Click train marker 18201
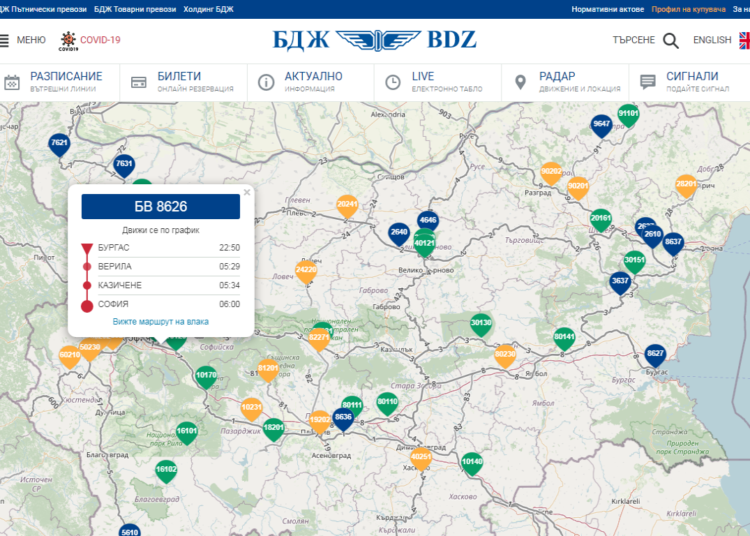Viewport: 750px width, 536px height. pos(274,429)
